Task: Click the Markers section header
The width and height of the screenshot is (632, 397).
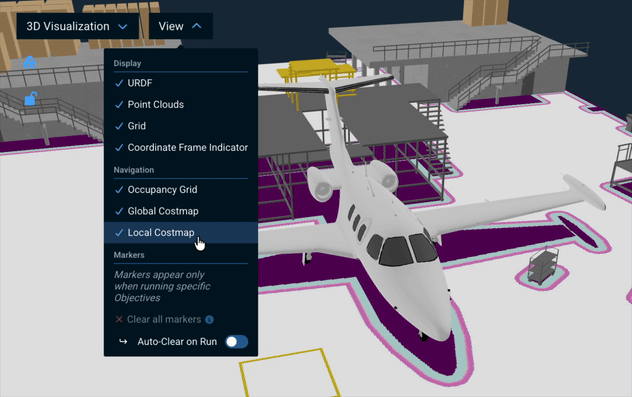Action: click(129, 255)
